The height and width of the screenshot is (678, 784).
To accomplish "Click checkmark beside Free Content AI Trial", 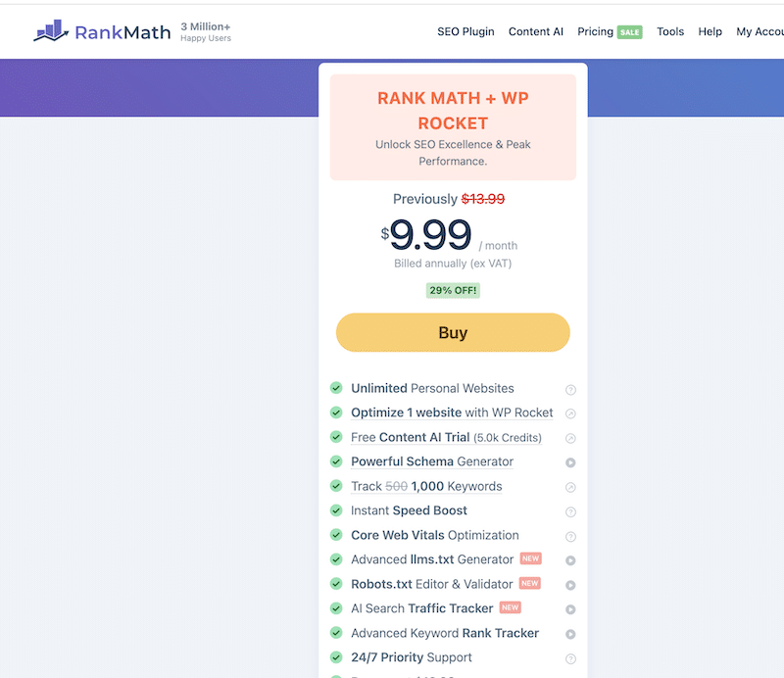I will (x=336, y=437).
